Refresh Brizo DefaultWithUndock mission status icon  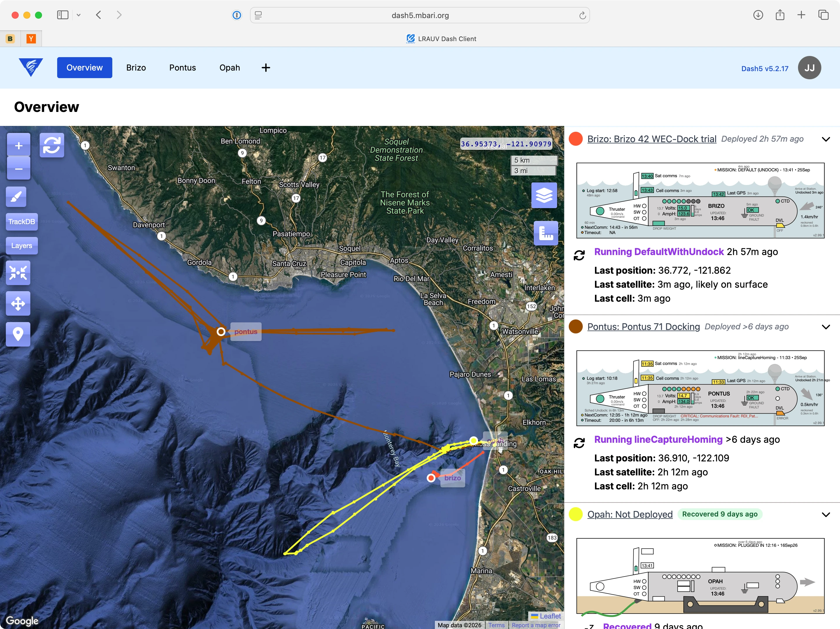point(579,255)
